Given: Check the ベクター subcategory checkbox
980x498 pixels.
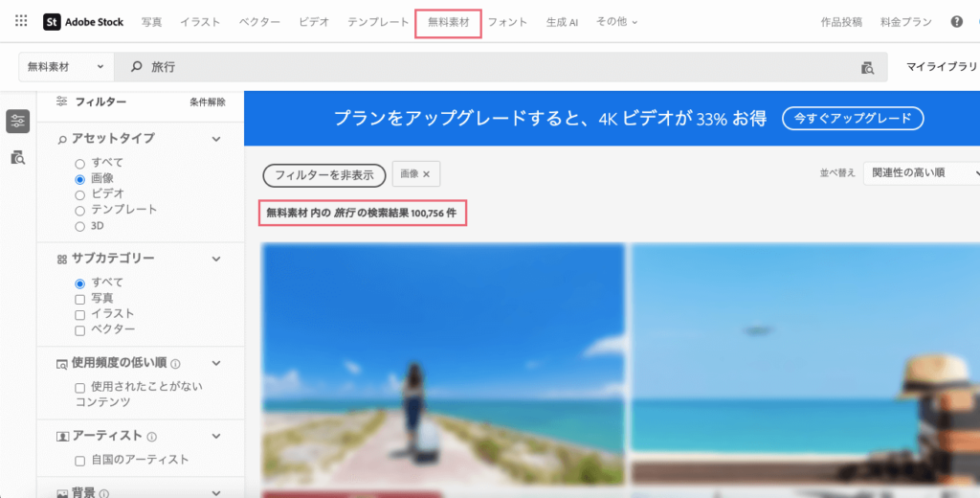Looking at the screenshot, I should tap(80, 330).
